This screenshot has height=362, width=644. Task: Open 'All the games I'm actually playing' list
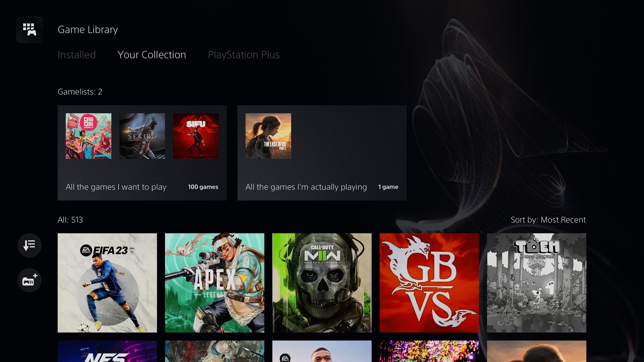pyautogui.click(x=322, y=152)
